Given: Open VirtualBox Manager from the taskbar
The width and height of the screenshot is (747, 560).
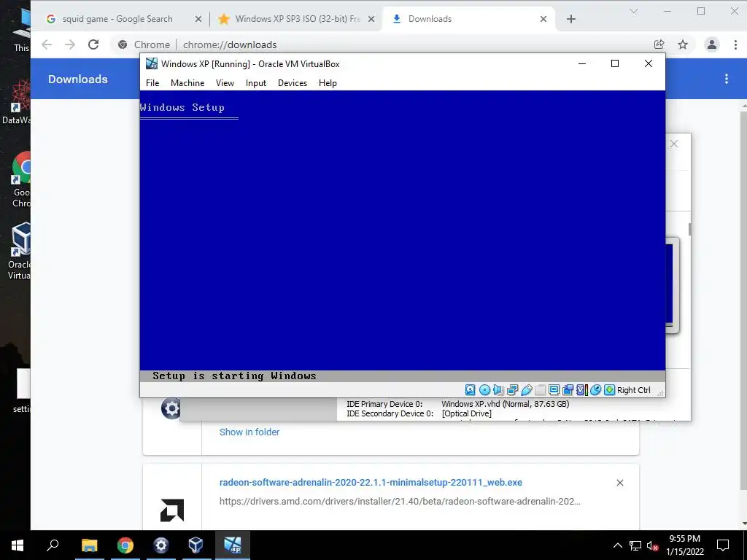Looking at the screenshot, I should [x=196, y=545].
